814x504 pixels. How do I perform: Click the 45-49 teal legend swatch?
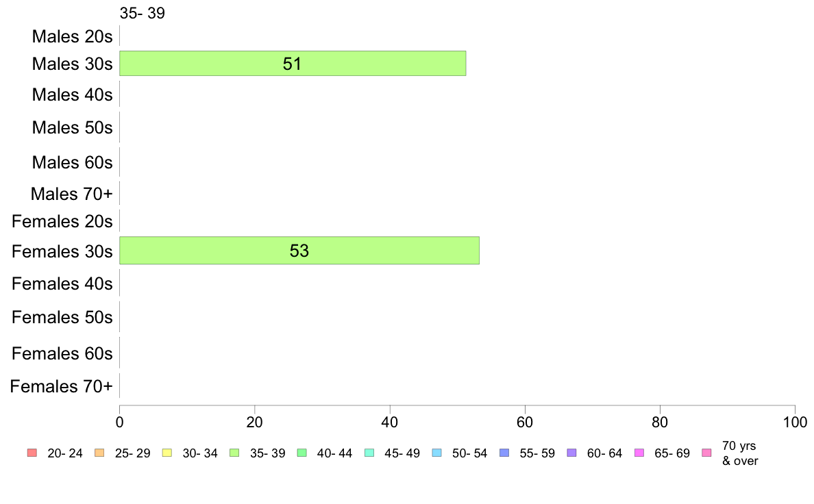[x=369, y=453]
